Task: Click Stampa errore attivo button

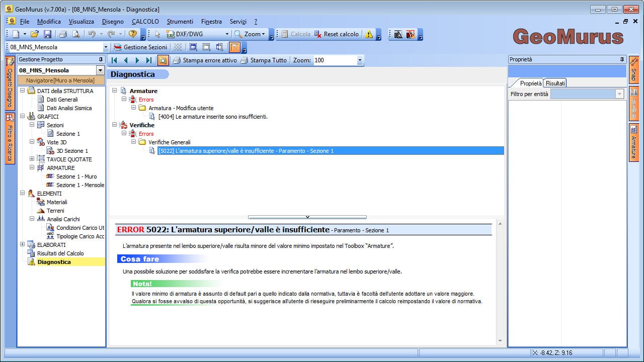Action: pyautogui.click(x=205, y=60)
